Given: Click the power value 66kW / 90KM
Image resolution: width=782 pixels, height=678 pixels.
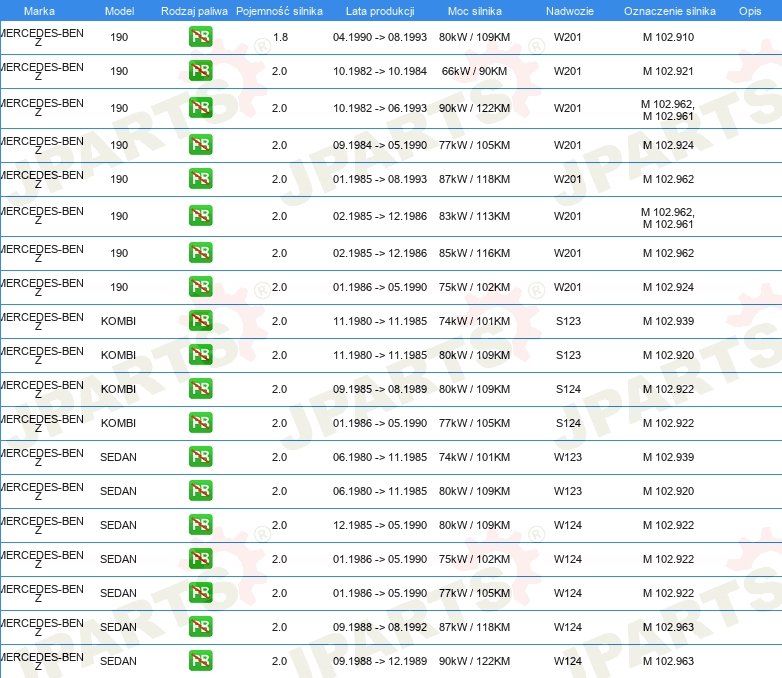Looking at the screenshot, I should [474, 71].
